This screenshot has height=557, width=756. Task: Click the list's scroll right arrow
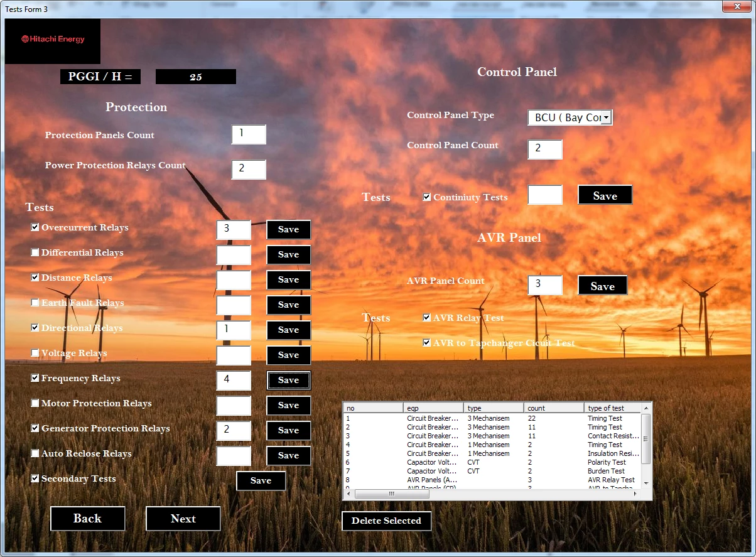(x=634, y=494)
